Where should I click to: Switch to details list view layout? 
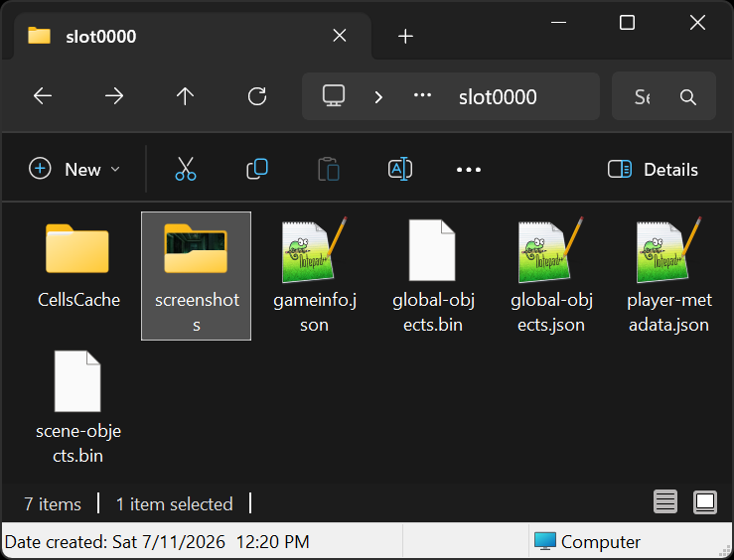point(665,502)
